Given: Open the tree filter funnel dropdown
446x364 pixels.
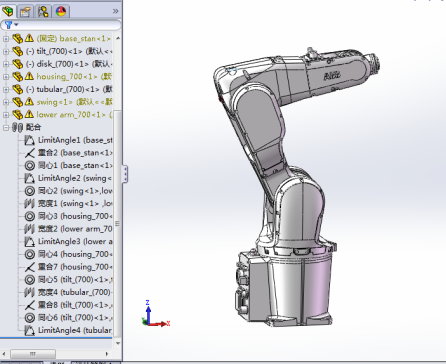Looking at the screenshot, I should click(x=11, y=25).
